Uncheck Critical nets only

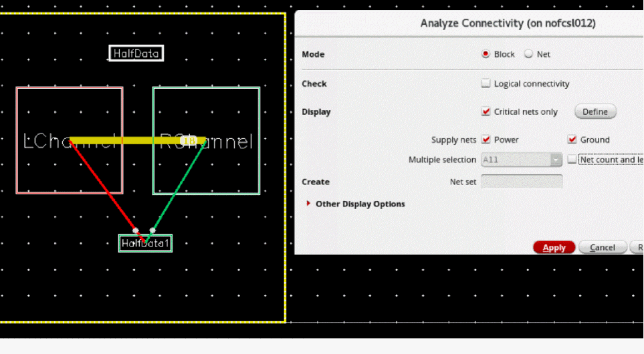pos(486,112)
